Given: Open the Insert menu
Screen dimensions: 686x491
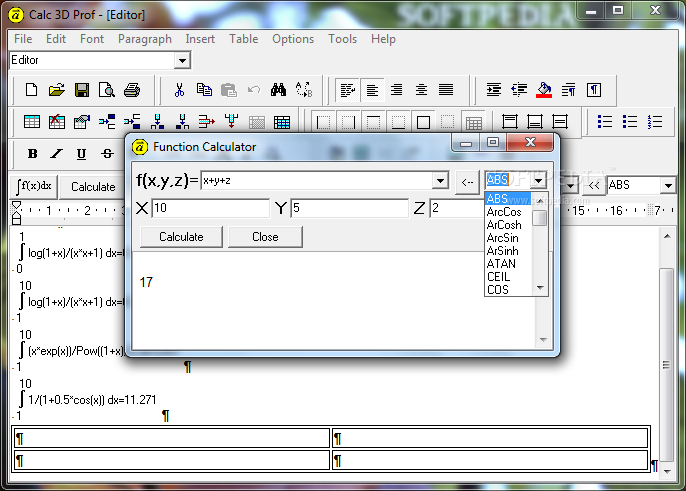Looking at the screenshot, I should pyautogui.click(x=200, y=39).
